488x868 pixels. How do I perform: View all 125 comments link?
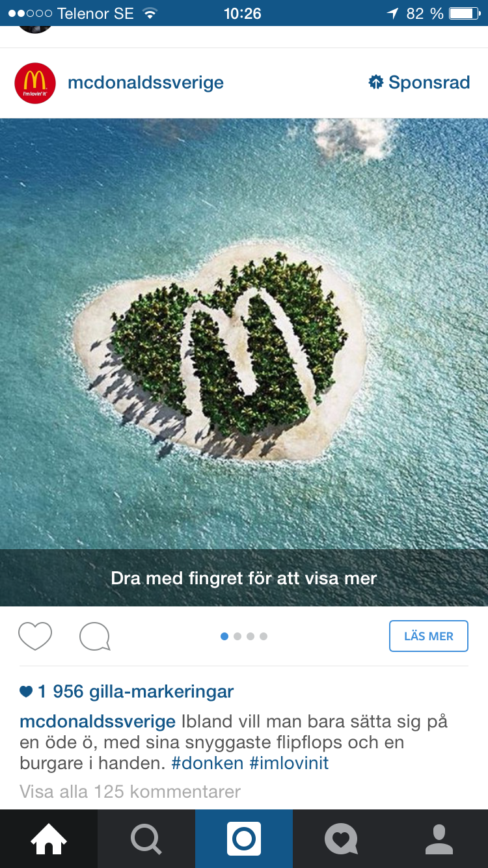click(x=130, y=792)
